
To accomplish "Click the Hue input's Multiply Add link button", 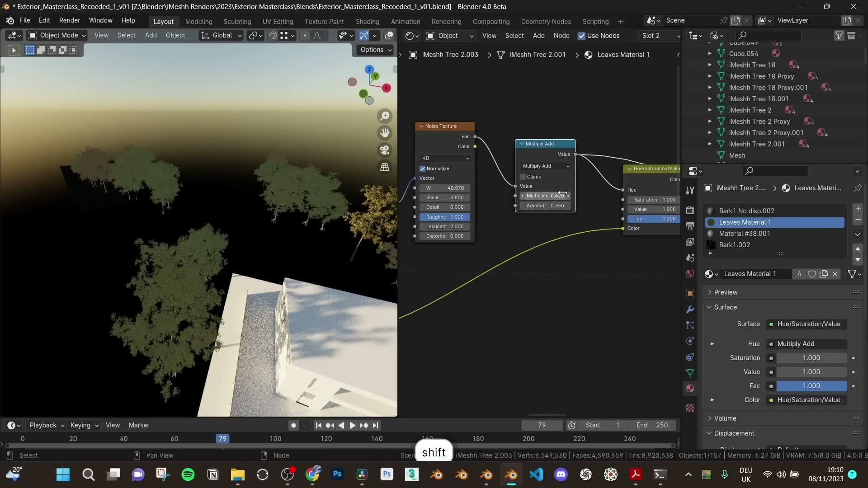I will click(806, 344).
